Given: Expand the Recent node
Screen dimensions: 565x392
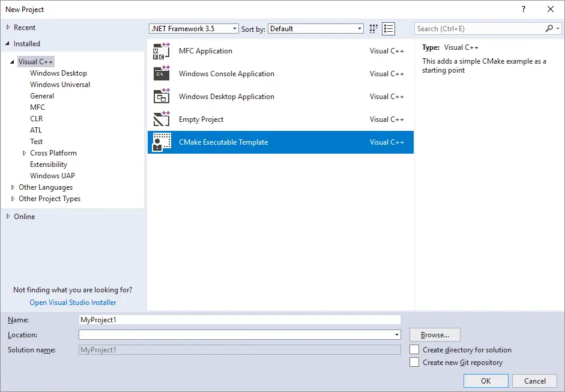Looking at the screenshot, I should pyautogui.click(x=8, y=28).
